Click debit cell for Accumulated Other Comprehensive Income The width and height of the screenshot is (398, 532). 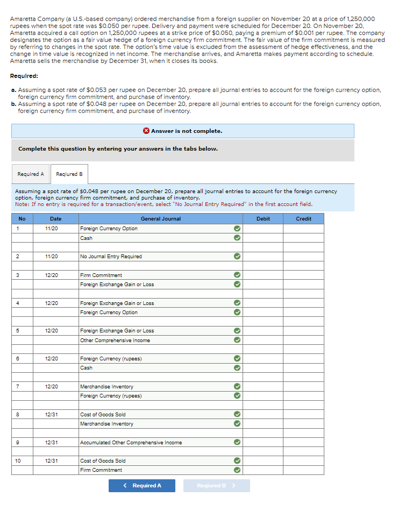pyautogui.click(x=263, y=442)
